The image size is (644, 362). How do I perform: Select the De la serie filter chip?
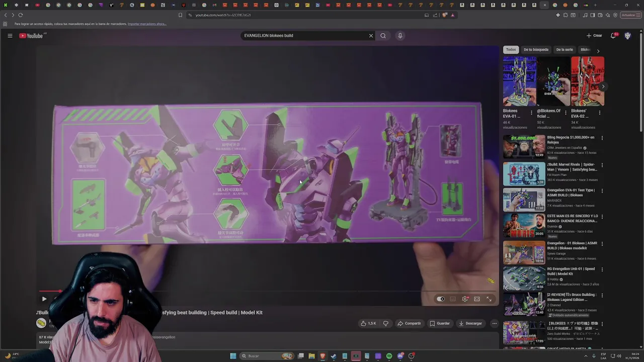tap(565, 50)
